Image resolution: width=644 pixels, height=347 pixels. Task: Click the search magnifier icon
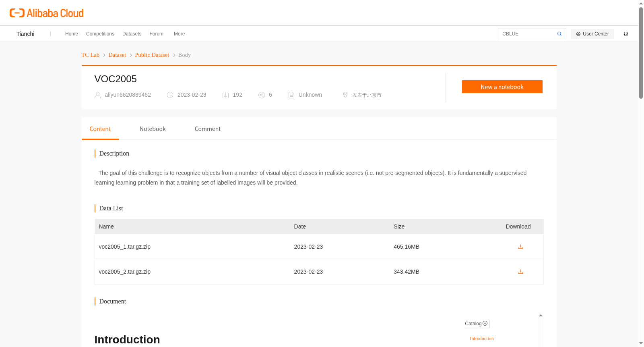pos(559,34)
